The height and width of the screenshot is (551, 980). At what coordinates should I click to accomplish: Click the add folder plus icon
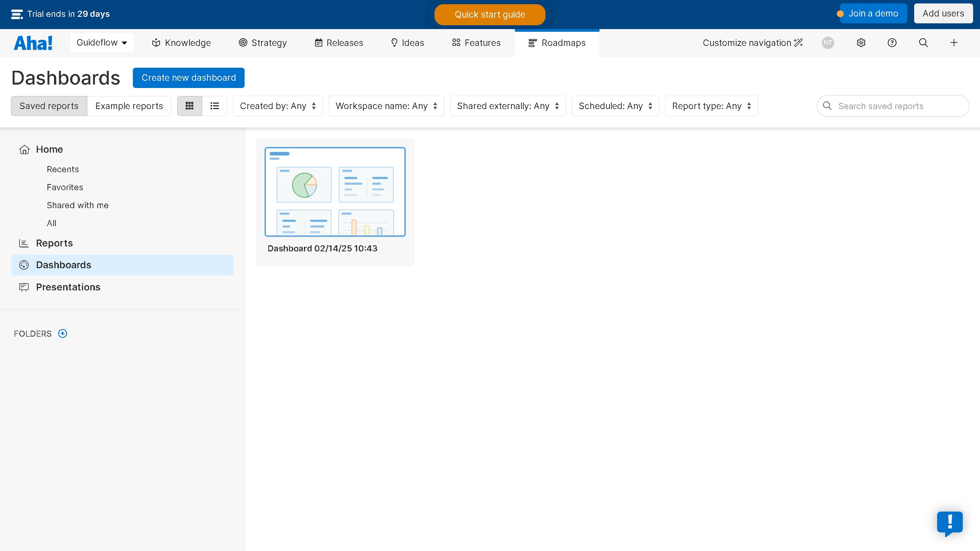(62, 334)
